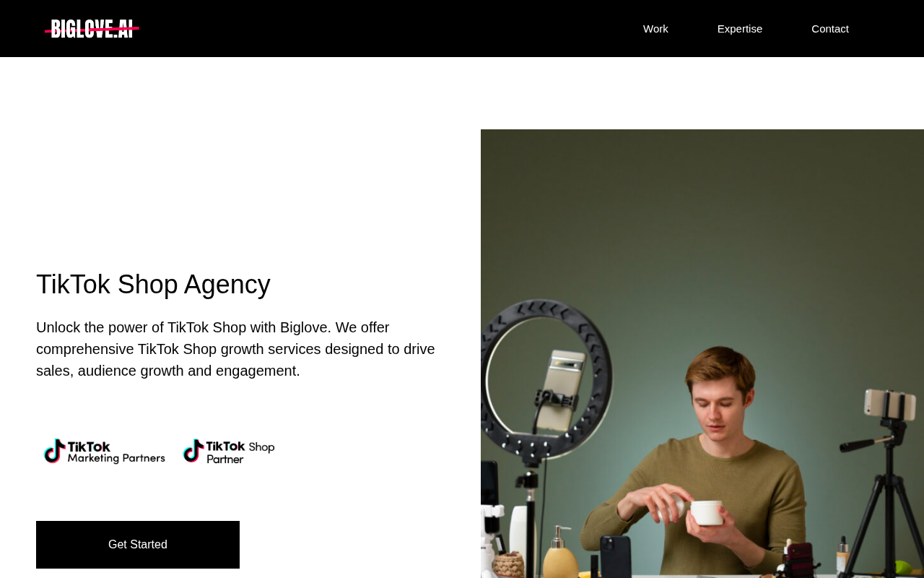This screenshot has height=578, width=924.
Task: Click the TikTok note icon in Marketing Partners logo
Action: click(54, 451)
